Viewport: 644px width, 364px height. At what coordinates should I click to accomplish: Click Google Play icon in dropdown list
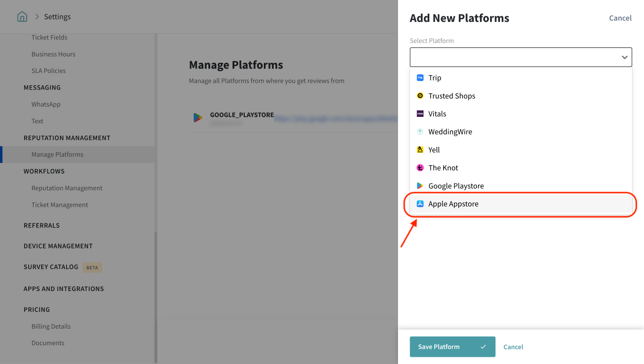point(420,186)
